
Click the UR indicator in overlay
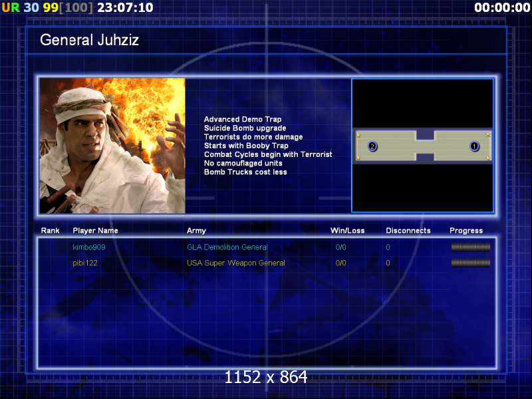point(11,7)
